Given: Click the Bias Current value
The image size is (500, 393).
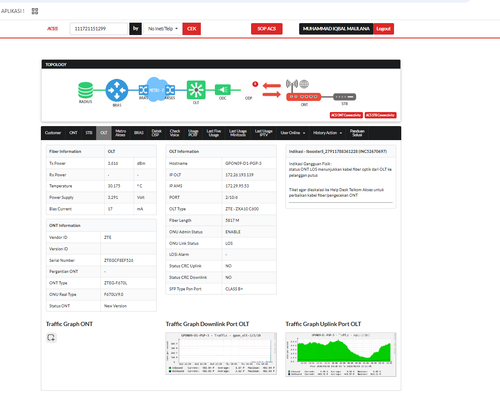Looking at the screenshot, I should [110, 209].
